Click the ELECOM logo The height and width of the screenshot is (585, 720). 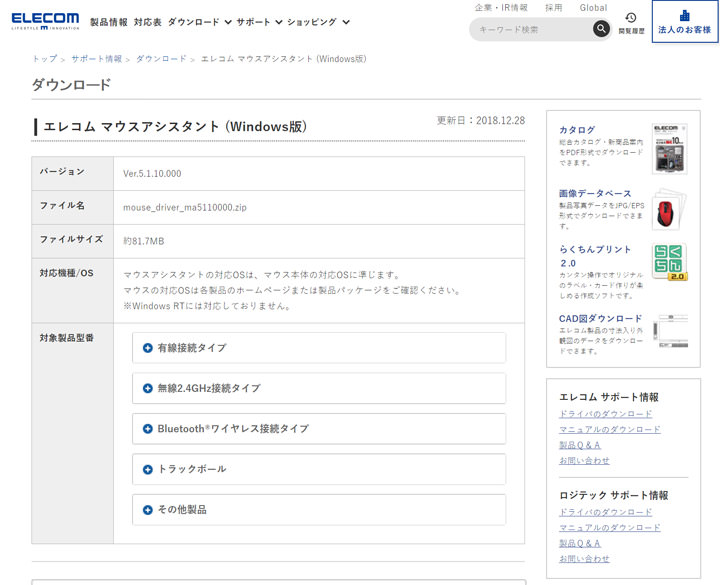point(45,21)
